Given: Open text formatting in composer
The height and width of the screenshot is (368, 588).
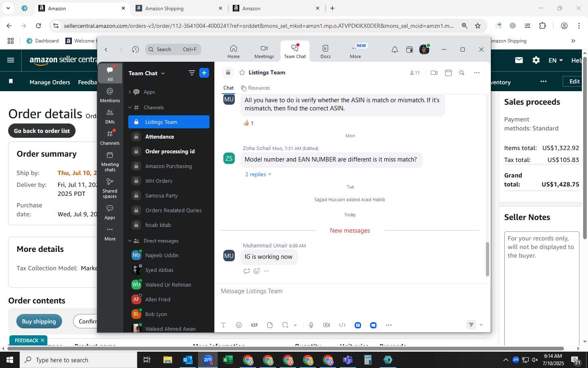Looking at the screenshot, I should click(223, 325).
